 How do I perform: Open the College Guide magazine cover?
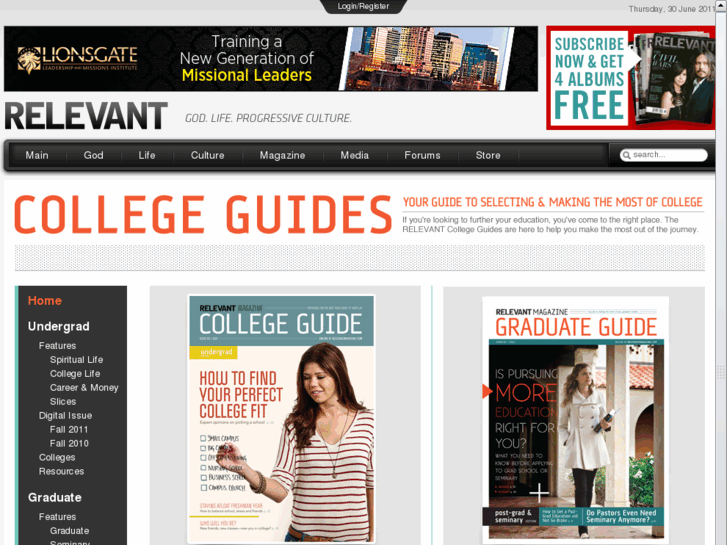click(281, 419)
